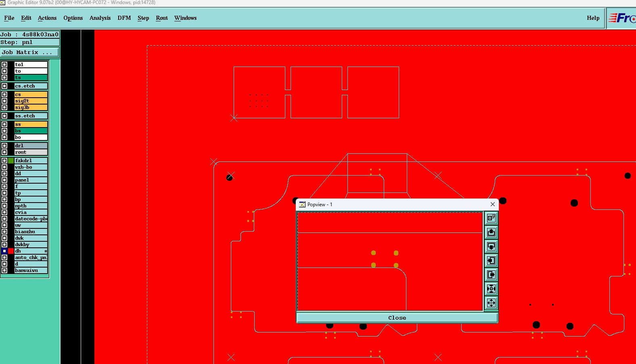Viewport: 636px width, 364px height.
Task: Select layer name auto_chk_pnl
Action: point(31,257)
